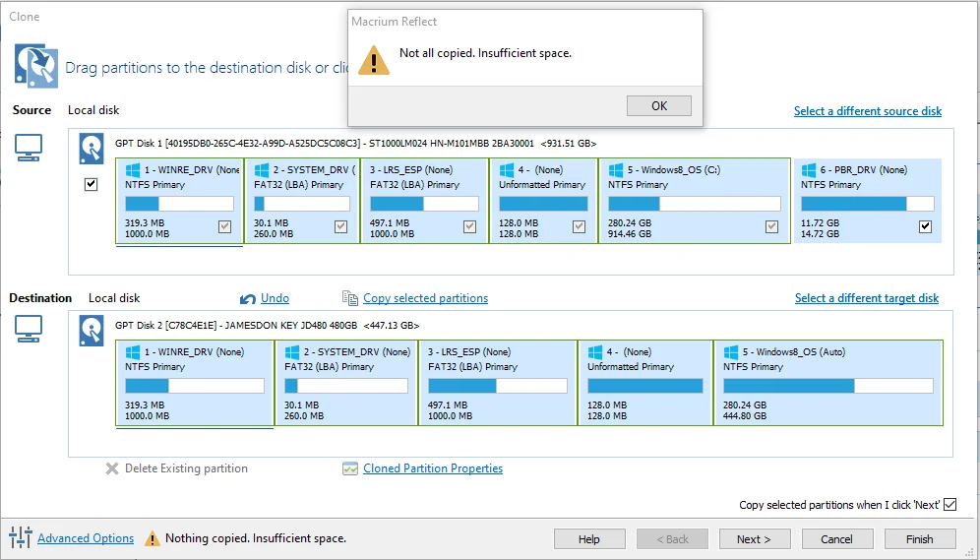Click the warning triangle icon in the dialog

(373, 60)
